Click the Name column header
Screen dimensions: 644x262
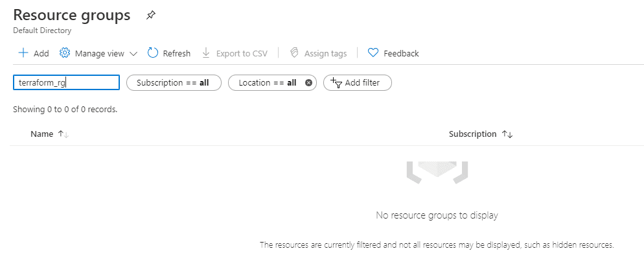click(x=41, y=134)
